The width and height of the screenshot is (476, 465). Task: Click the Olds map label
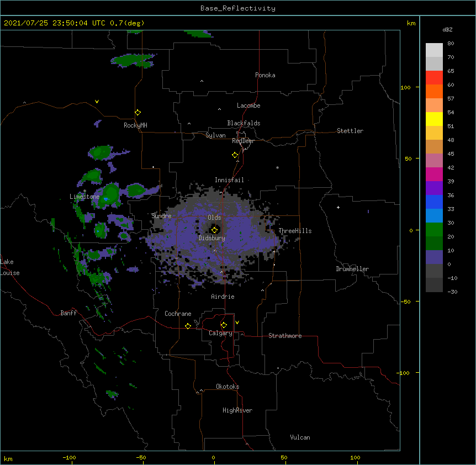(x=214, y=218)
